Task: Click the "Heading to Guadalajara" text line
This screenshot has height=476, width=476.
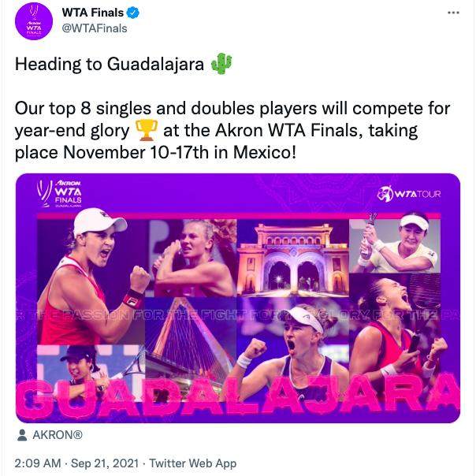Action: (112, 65)
